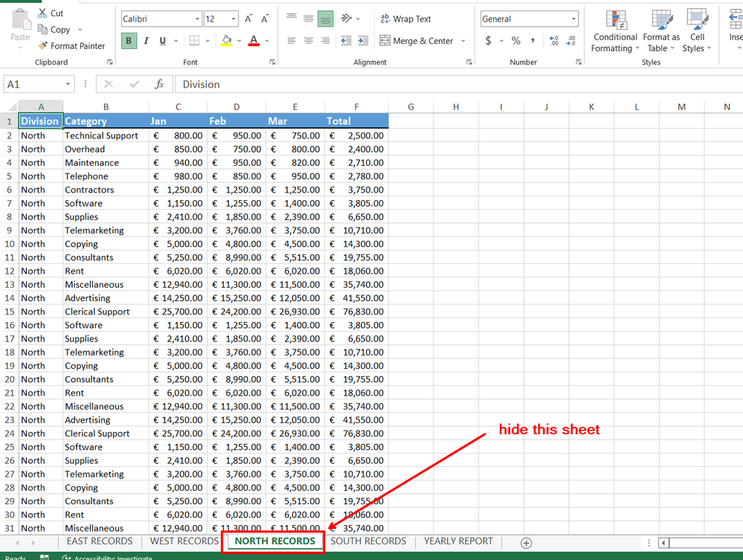743x560 pixels.
Task: Toggle Italic formatting
Action: click(x=146, y=41)
